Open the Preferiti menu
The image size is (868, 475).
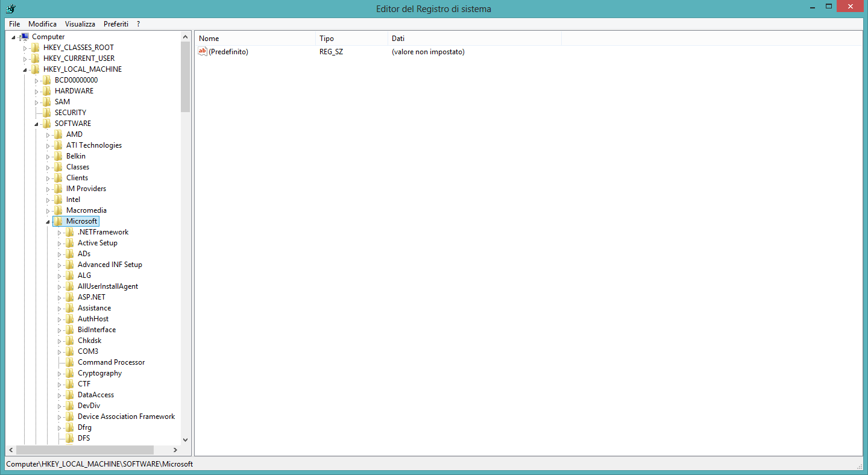tap(116, 24)
